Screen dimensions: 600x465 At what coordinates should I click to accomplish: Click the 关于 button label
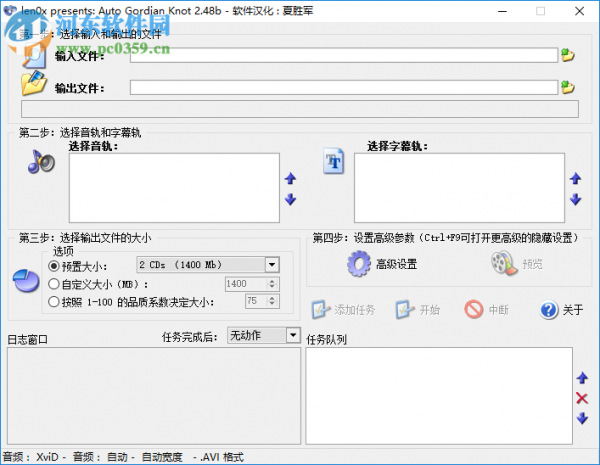point(573,310)
